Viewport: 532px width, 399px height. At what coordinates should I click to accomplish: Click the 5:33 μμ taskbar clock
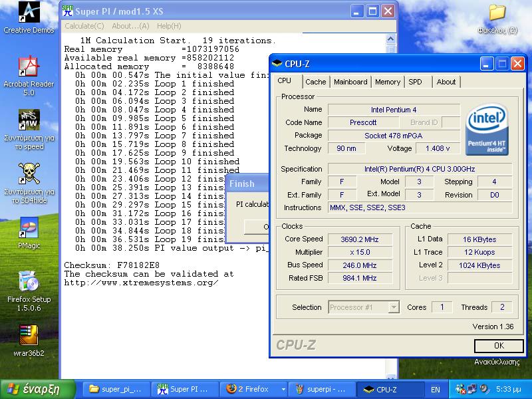coord(508,389)
